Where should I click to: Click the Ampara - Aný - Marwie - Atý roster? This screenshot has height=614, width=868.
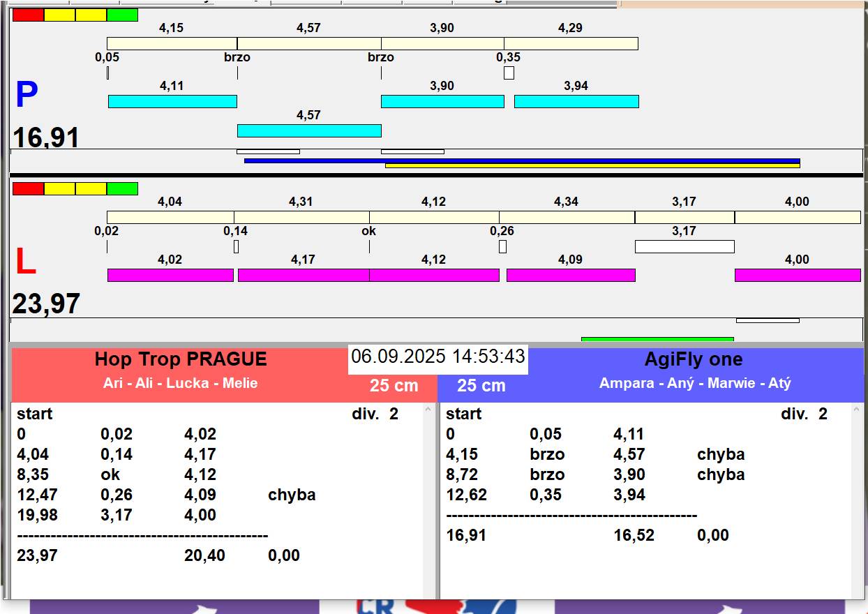click(x=695, y=383)
